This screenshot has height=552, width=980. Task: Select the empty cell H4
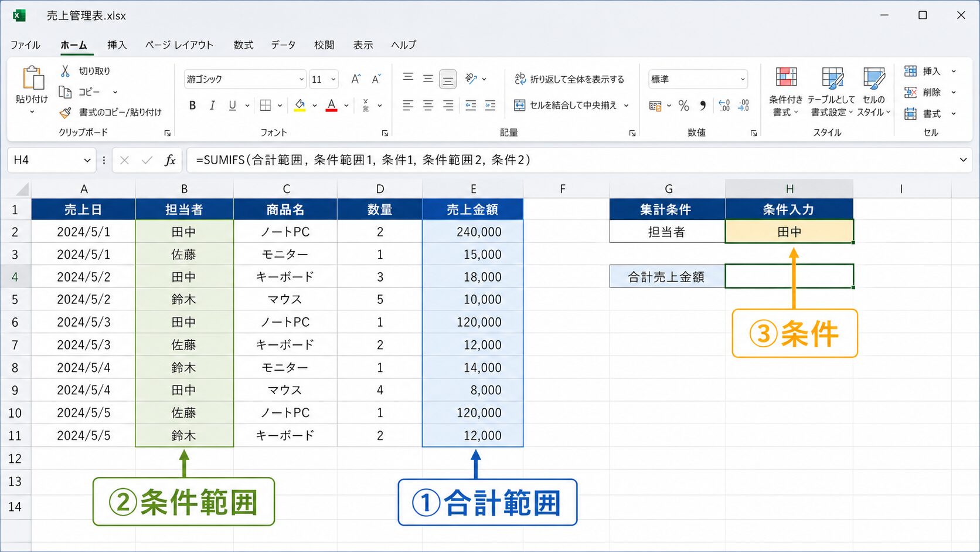click(x=789, y=276)
